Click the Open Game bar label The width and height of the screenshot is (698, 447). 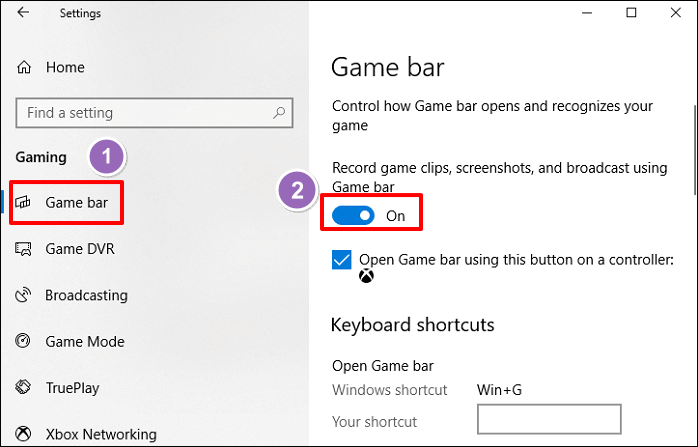click(x=383, y=366)
